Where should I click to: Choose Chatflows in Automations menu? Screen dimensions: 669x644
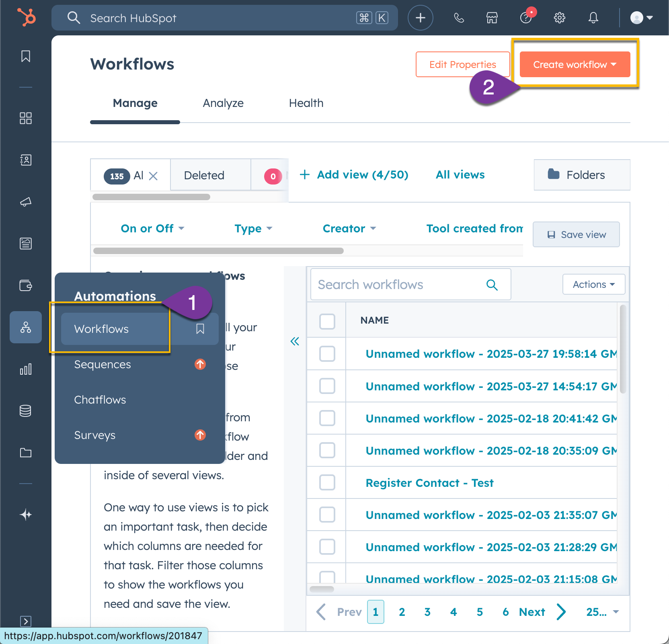100,400
